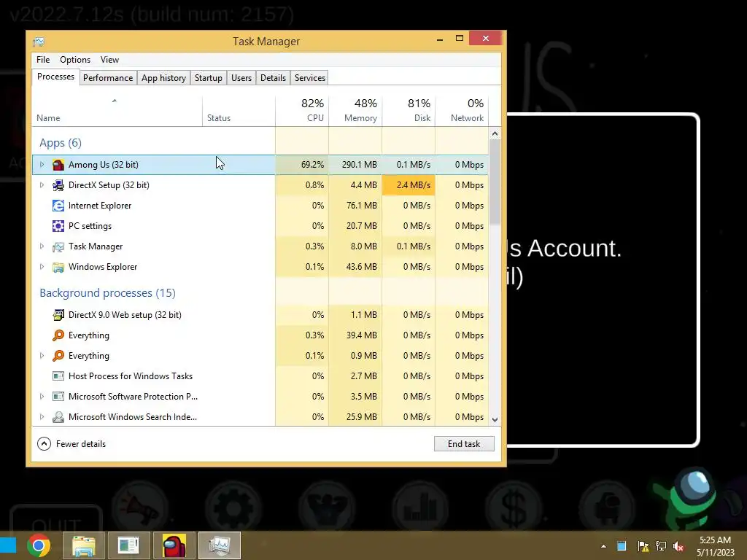Open Chrome from the taskbar

pos(39,545)
